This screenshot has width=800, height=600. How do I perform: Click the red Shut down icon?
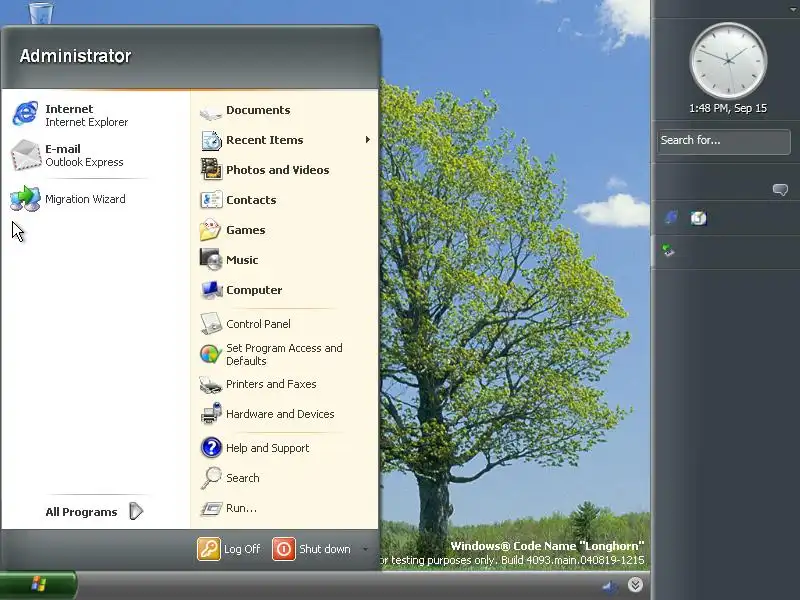pyautogui.click(x=284, y=549)
